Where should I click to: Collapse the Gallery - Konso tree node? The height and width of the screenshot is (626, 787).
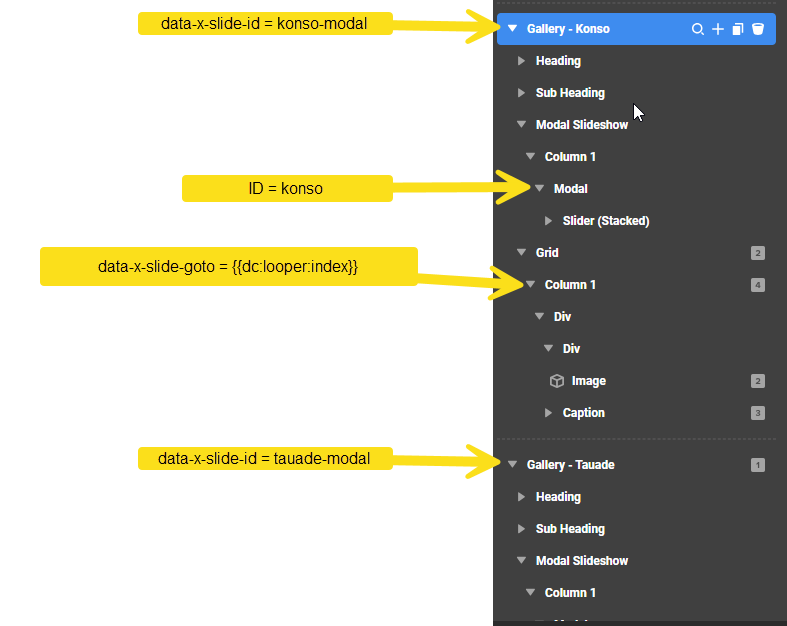point(512,29)
